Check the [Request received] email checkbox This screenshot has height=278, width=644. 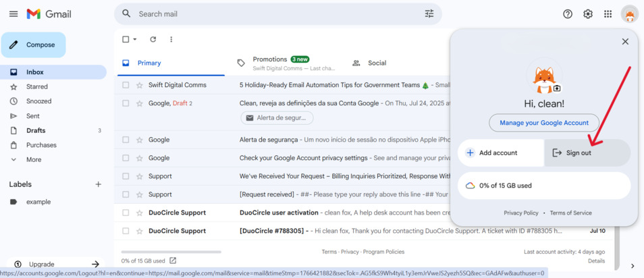[x=126, y=194]
